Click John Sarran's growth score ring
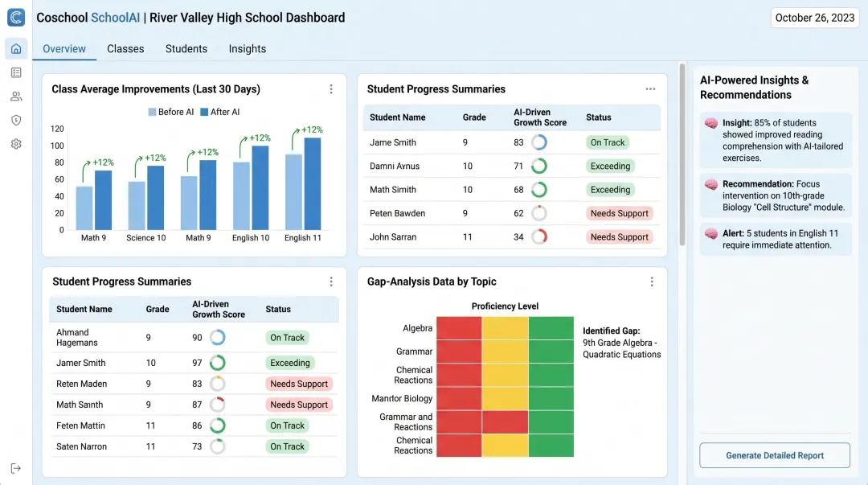Viewport: 868px width, 485px height. click(539, 236)
